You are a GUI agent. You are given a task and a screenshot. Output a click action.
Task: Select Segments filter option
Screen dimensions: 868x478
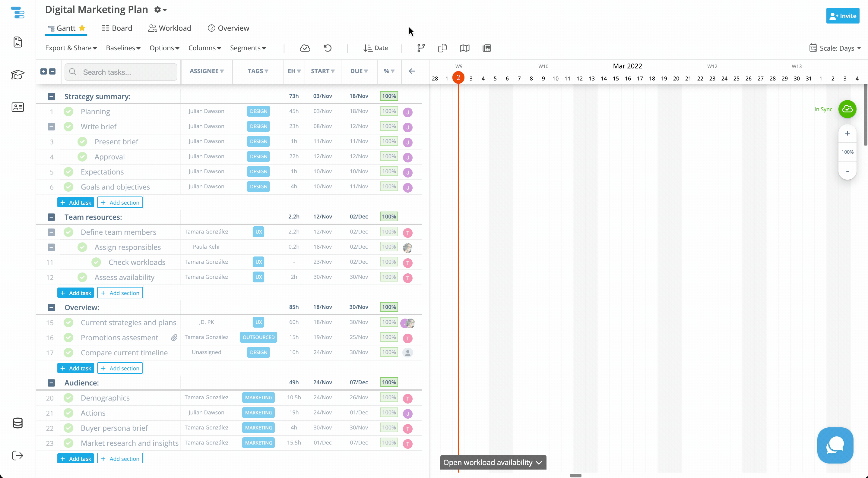point(247,48)
